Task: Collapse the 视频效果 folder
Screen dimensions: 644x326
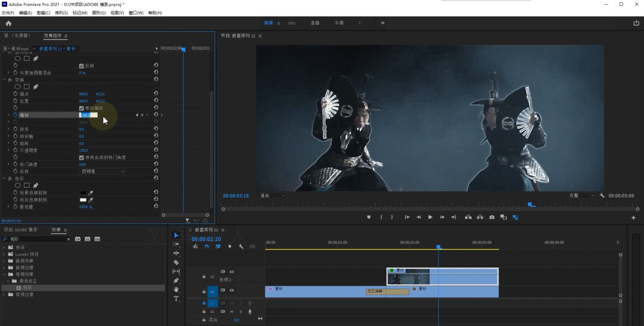Action: click(x=4, y=274)
